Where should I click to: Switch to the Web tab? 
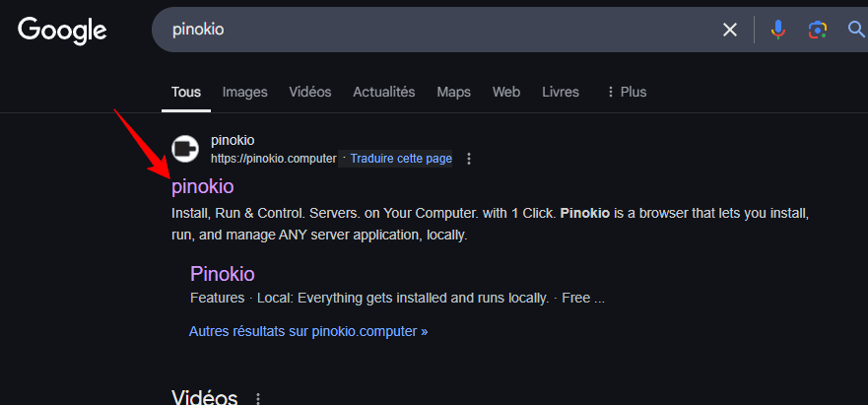coord(506,92)
